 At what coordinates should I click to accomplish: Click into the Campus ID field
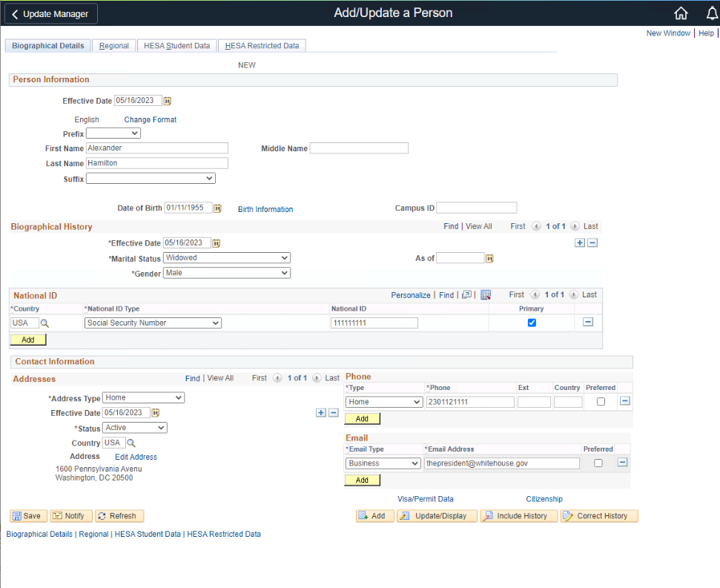click(x=477, y=208)
